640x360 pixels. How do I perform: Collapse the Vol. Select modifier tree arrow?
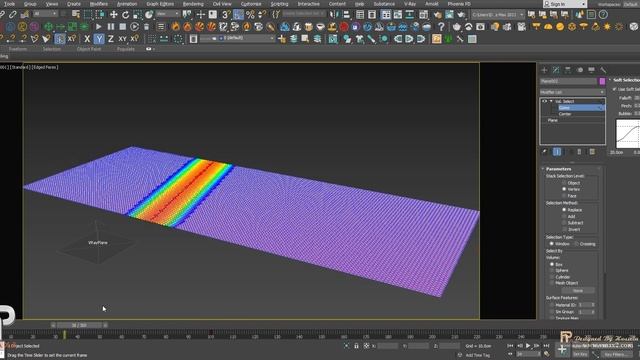coord(551,101)
